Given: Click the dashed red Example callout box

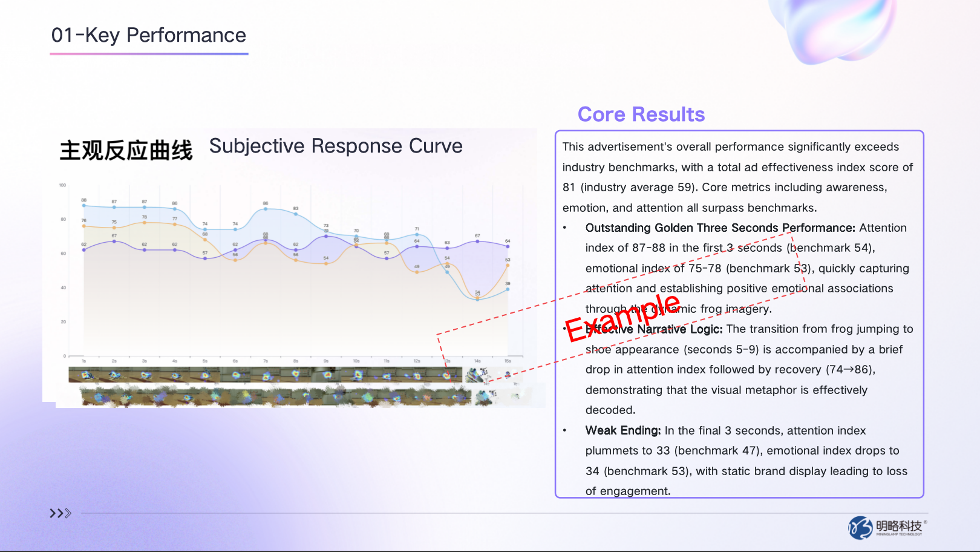Looking at the screenshot, I should (623, 318).
